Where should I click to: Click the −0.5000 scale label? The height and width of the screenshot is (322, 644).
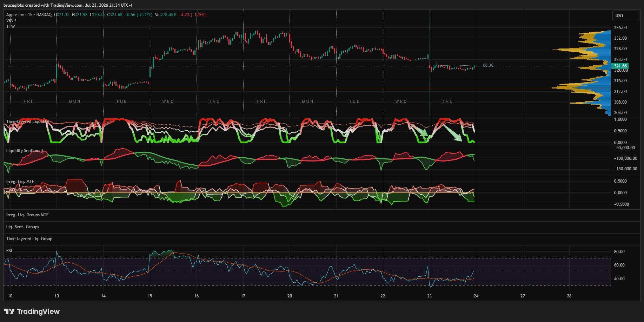coord(621,204)
